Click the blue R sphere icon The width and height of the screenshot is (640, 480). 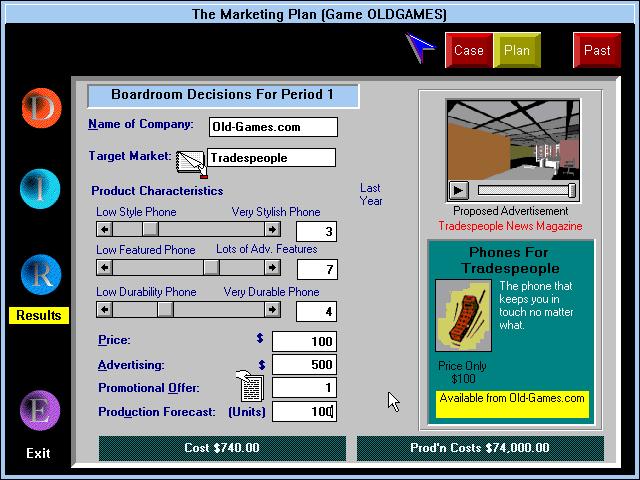(x=41, y=274)
